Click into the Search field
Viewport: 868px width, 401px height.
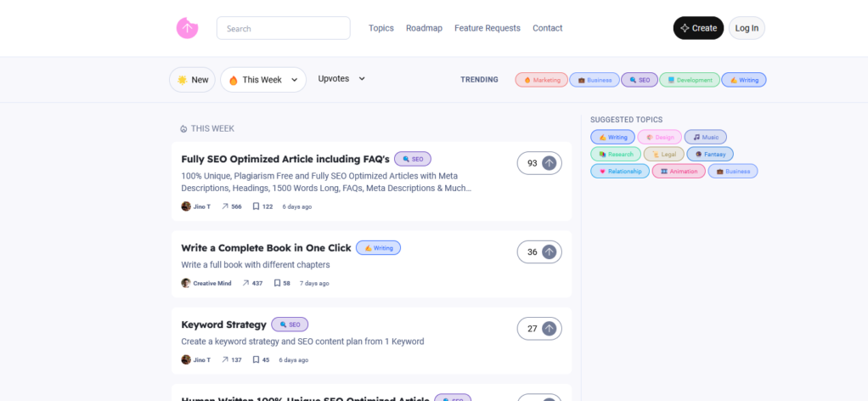click(x=284, y=28)
